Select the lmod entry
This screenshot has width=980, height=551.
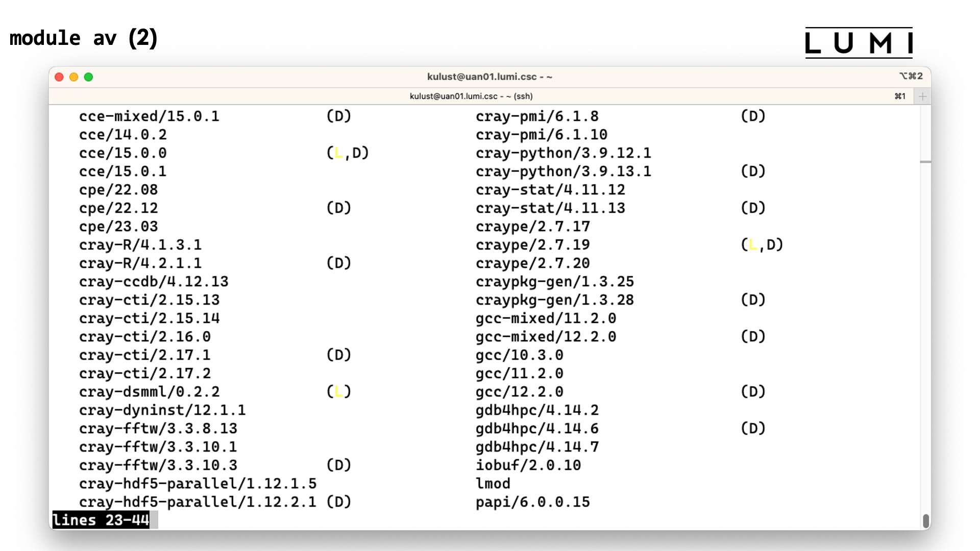(493, 484)
